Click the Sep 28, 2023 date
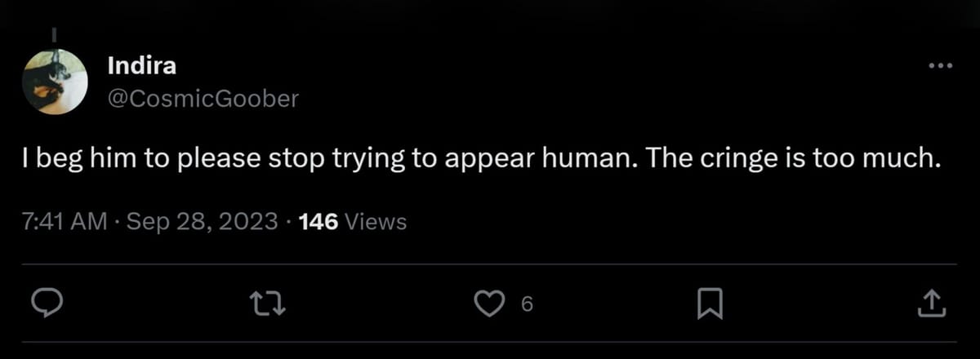 tap(202, 221)
